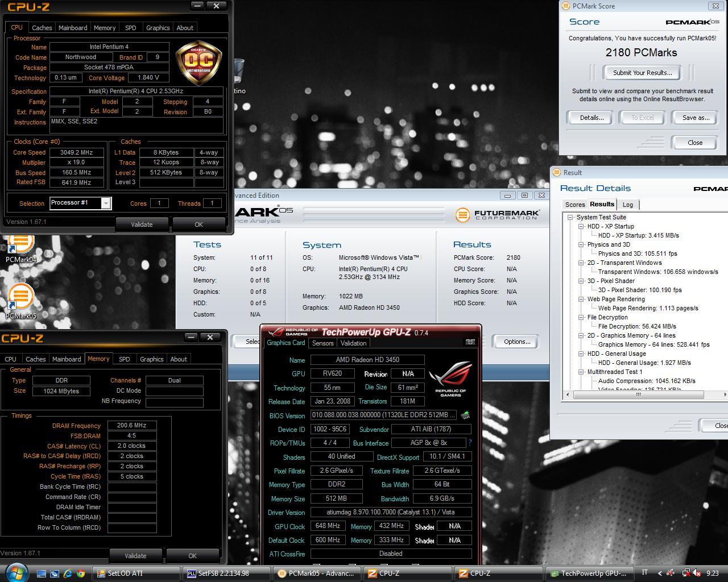Open Scores tab in Result Details
The width and height of the screenshot is (728, 582).
point(574,205)
